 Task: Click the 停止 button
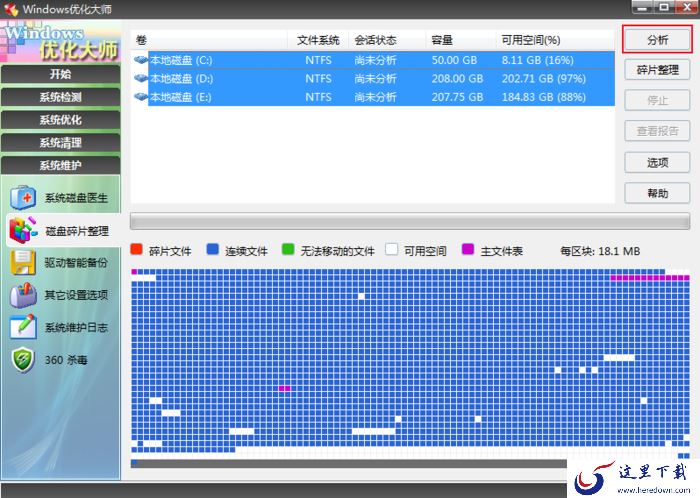click(657, 100)
